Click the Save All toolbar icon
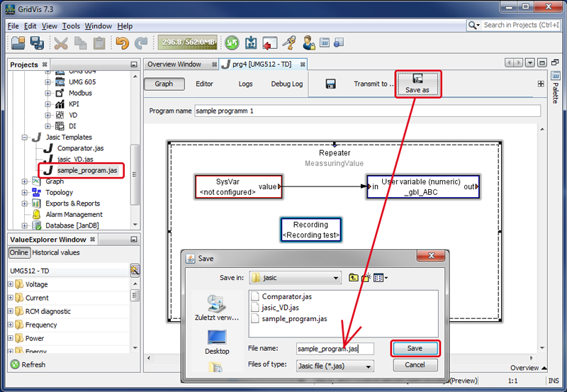567x392 pixels. tap(36, 43)
